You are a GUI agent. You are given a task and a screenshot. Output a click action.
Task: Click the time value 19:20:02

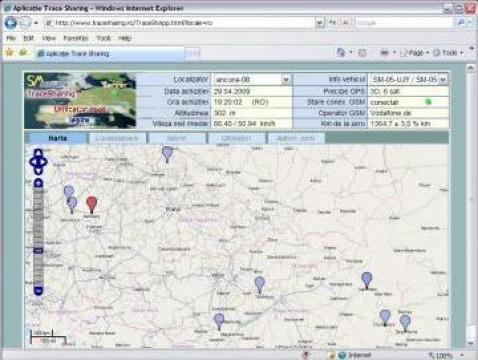228,102
